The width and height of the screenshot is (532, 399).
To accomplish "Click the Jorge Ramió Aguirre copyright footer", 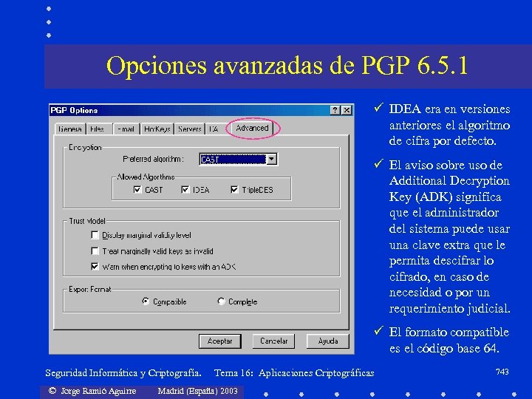I will point(92,391).
